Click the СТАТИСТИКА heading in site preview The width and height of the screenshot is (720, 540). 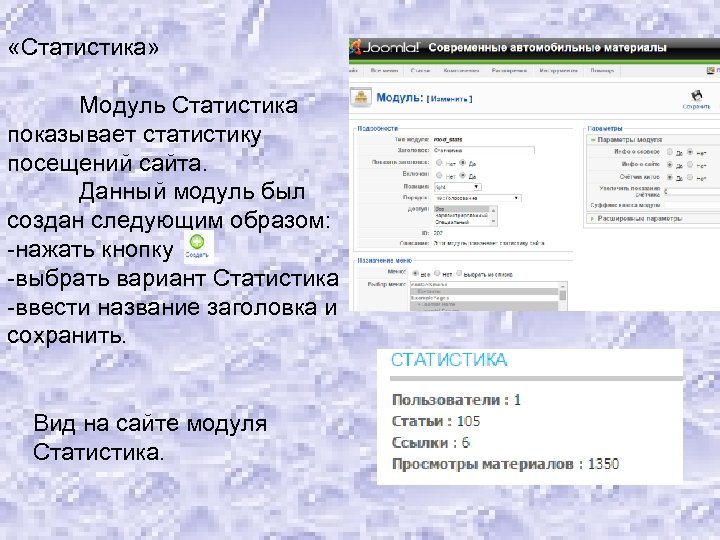pyautogui.click(x=449, y=360)
